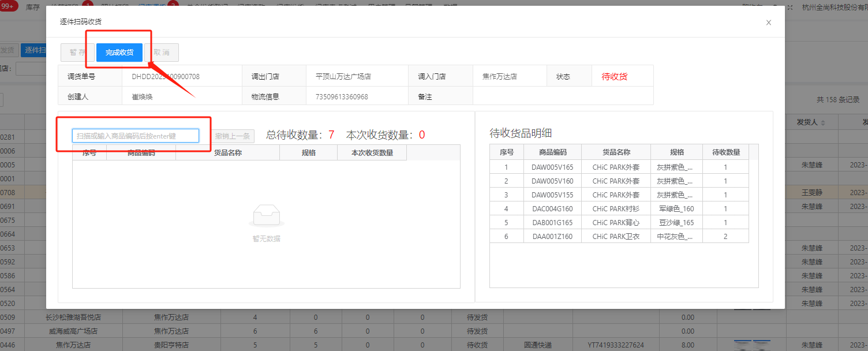Select row with product code DAW005V165
Screen dimensions: 868x351
click(x=552, y=167)
